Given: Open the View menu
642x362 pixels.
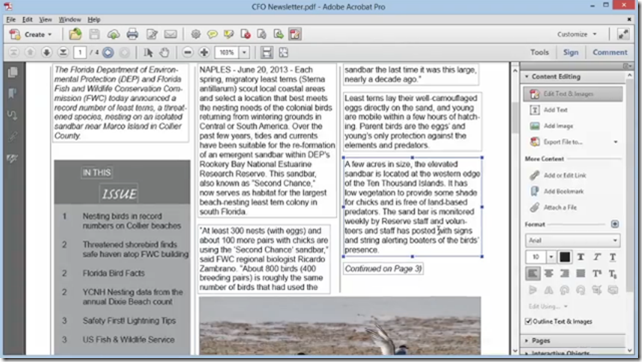Looking at the screenshot, I should (x=45, y=20).
